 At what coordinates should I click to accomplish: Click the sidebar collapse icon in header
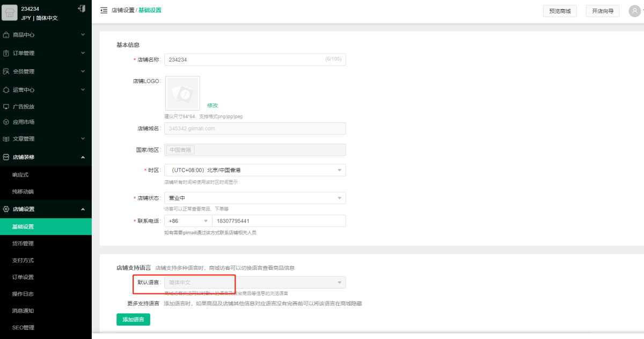104,10
